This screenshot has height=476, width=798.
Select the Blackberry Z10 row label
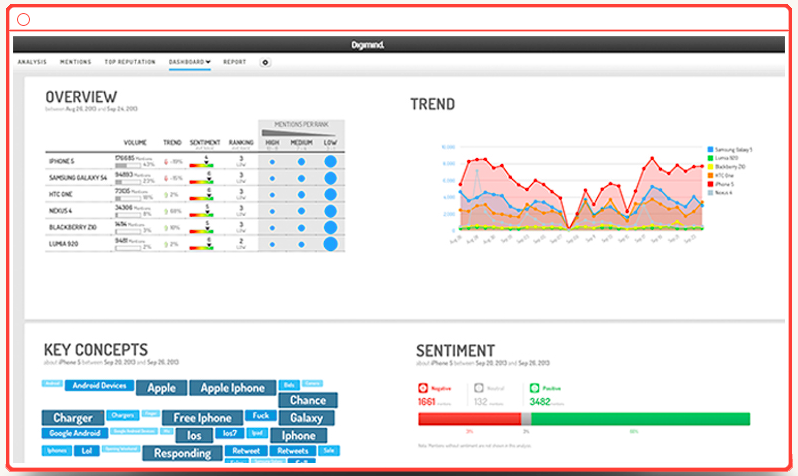73,227
